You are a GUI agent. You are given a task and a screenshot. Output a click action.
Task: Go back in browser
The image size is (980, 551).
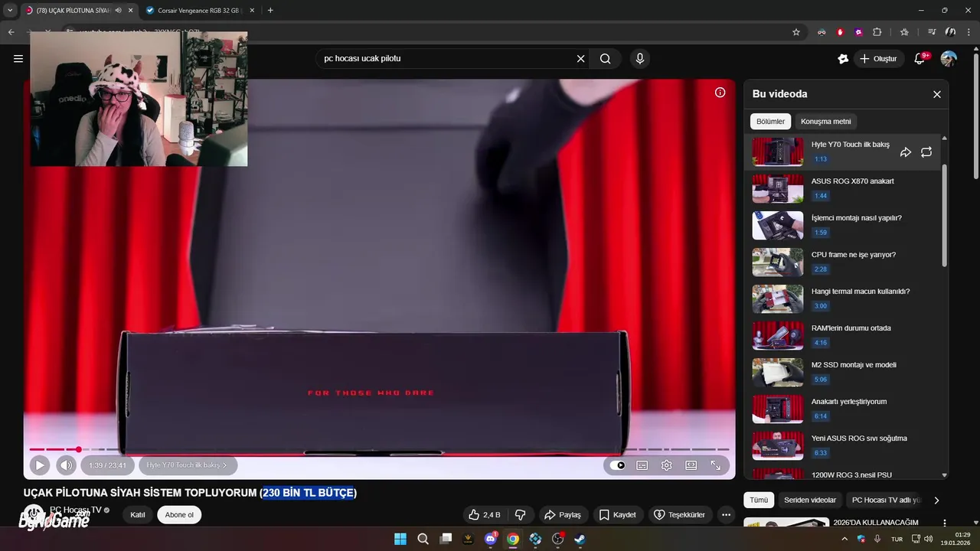point(11,32)
